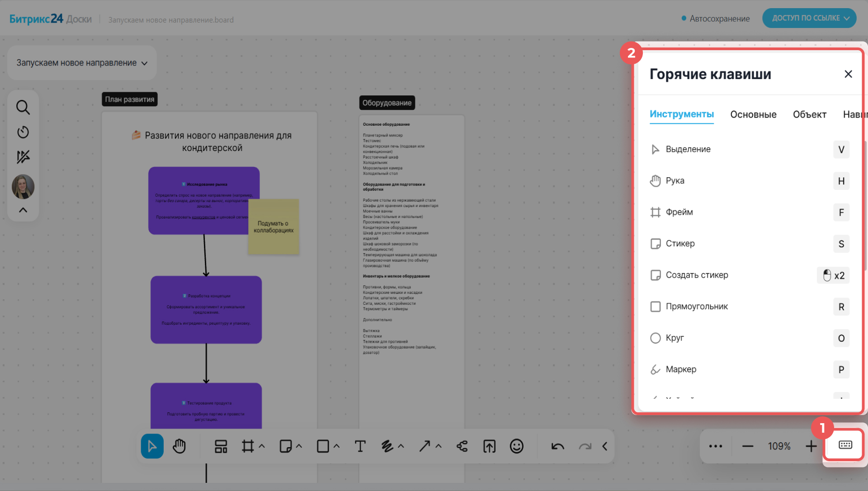
Task: Click the yellow sticky note on board
Action: tap(274, 227)
